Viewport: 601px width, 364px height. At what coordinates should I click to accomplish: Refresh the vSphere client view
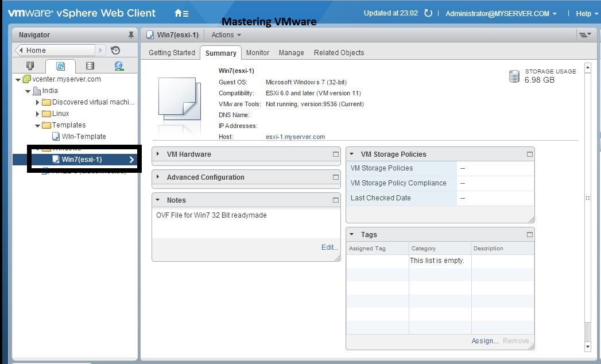(x=428, y=13)
